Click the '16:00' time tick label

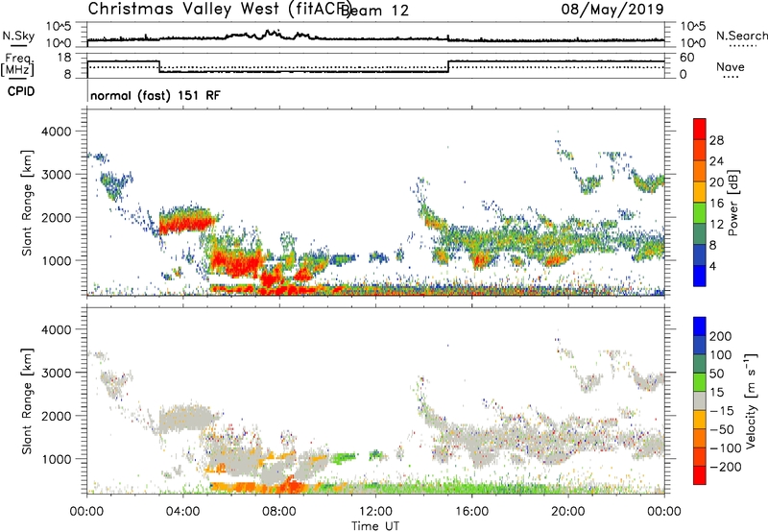coord(471,512)
